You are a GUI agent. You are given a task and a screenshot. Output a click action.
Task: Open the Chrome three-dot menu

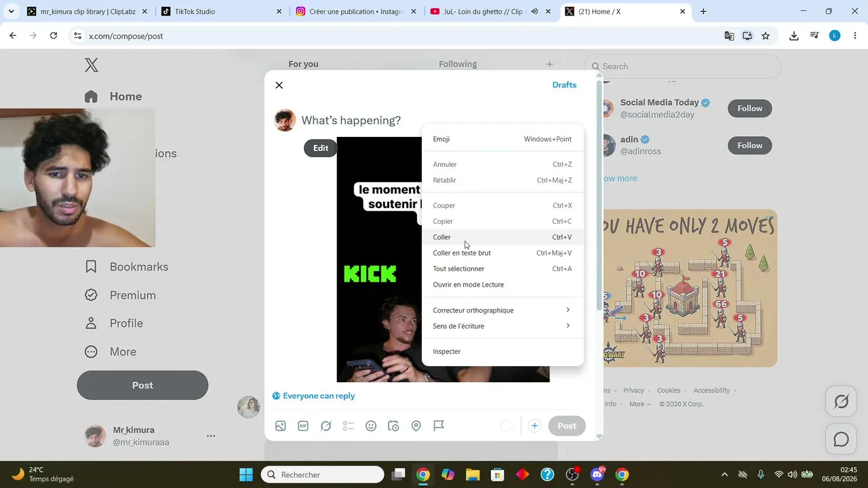click(x=854, y=36)
